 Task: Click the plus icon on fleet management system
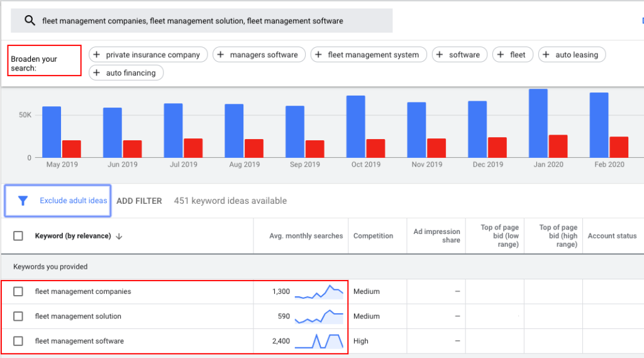click(318, 55)
